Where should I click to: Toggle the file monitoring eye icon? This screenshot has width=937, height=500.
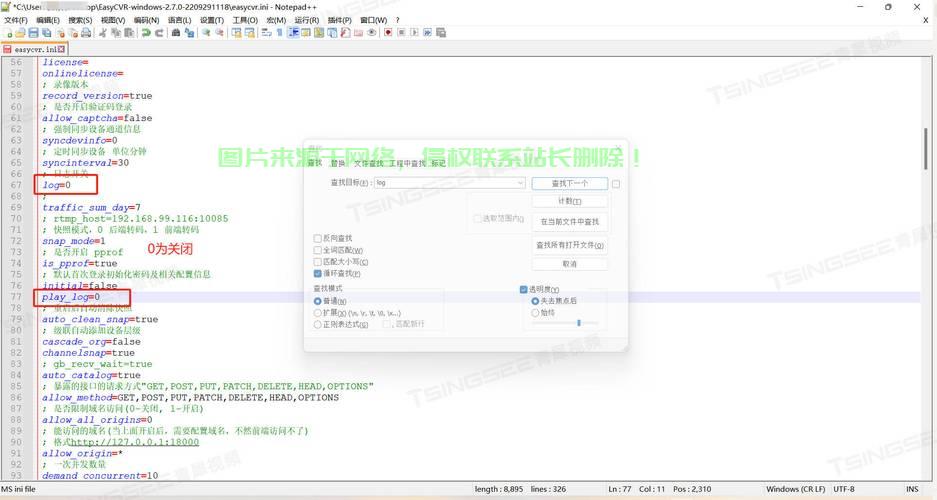[372, 33]
